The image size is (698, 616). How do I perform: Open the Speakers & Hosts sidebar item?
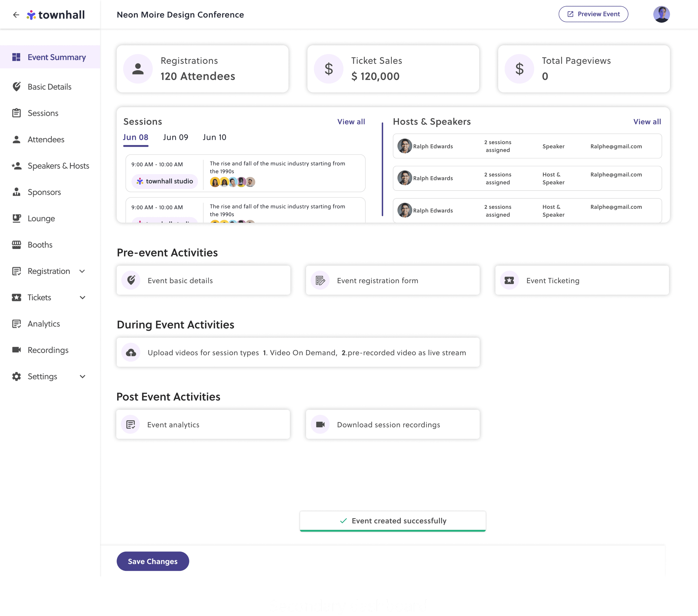pos(58,166)
